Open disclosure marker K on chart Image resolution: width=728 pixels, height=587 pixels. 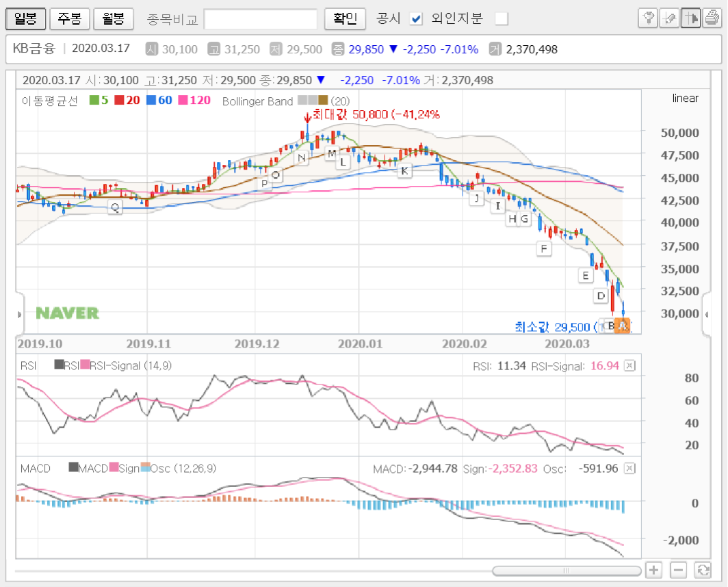coord(404,170)
